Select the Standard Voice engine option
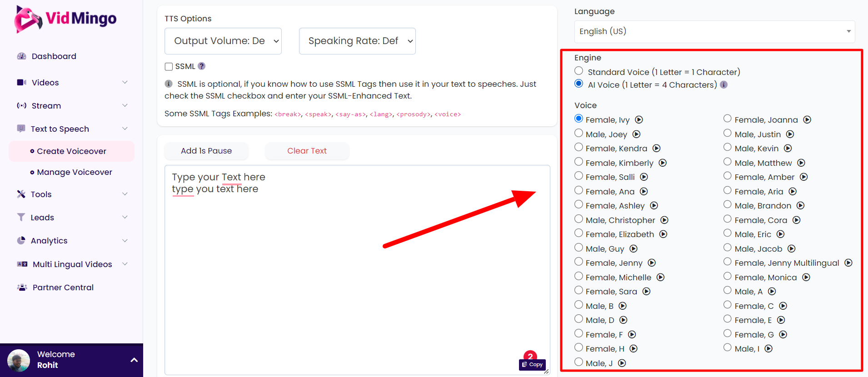 (x=579, y=71)
